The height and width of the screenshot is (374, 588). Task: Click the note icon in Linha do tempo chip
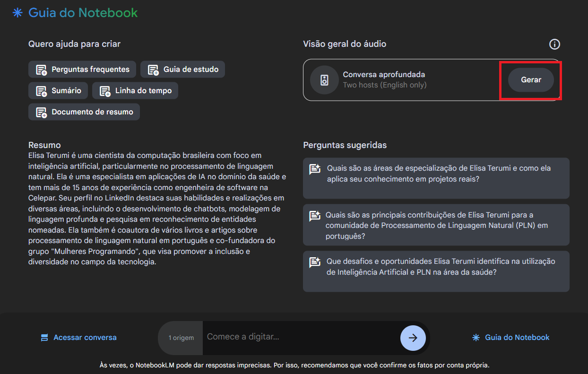pos(105,91)
